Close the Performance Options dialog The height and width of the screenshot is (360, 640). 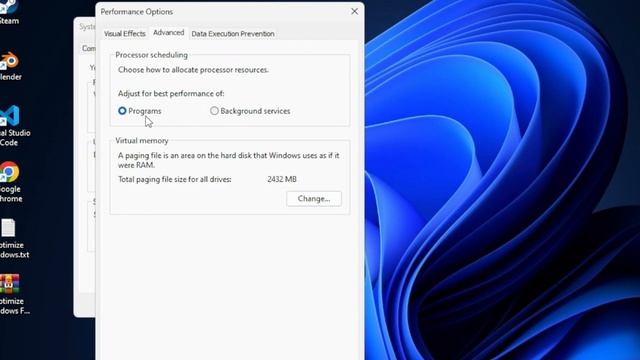(x=354, y=11)
